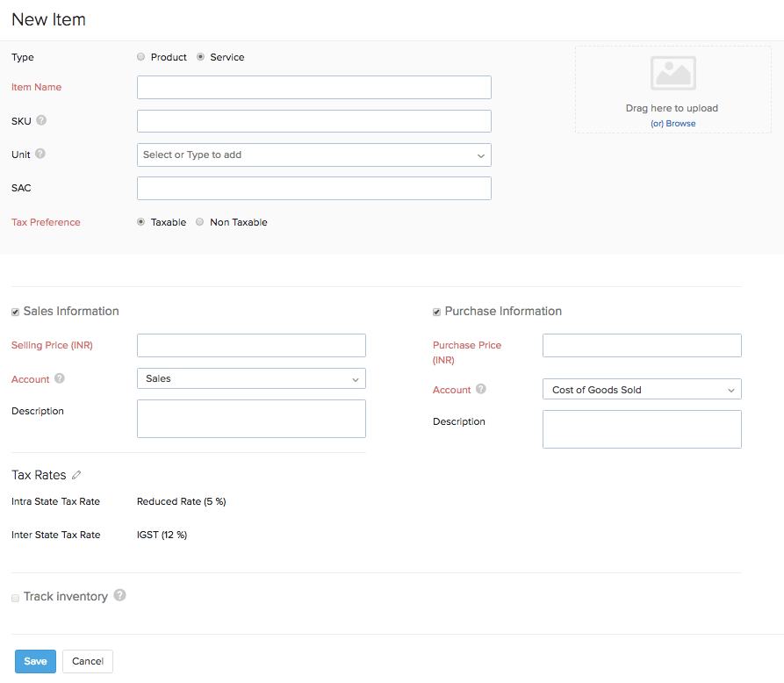Select the Product type radio button
Screen dimensions: 784x683
141,57
